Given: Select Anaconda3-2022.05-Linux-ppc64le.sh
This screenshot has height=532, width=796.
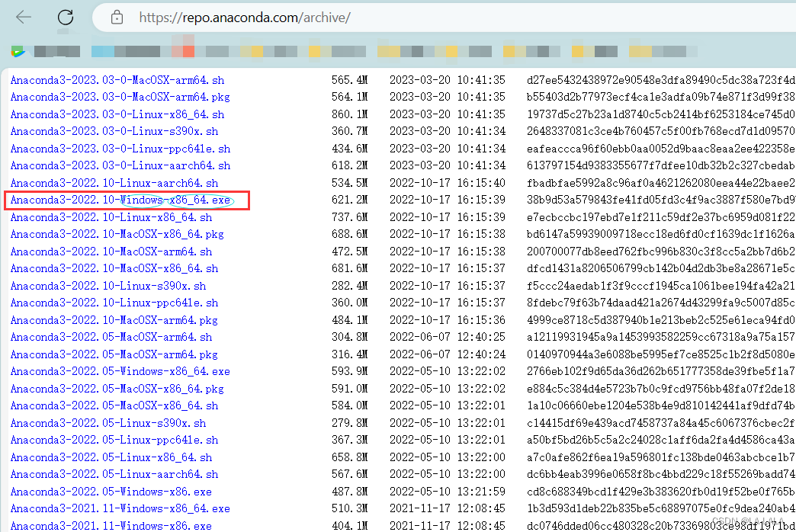Looking at the screenshot, I should click(x=114, y=440).
